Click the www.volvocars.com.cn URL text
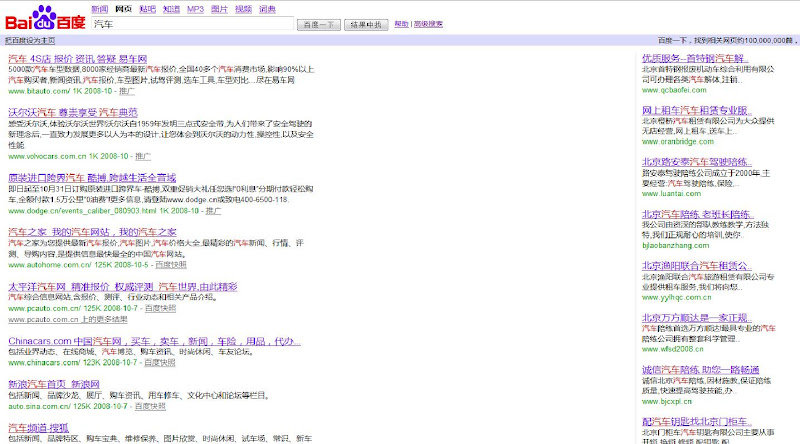 47,156
